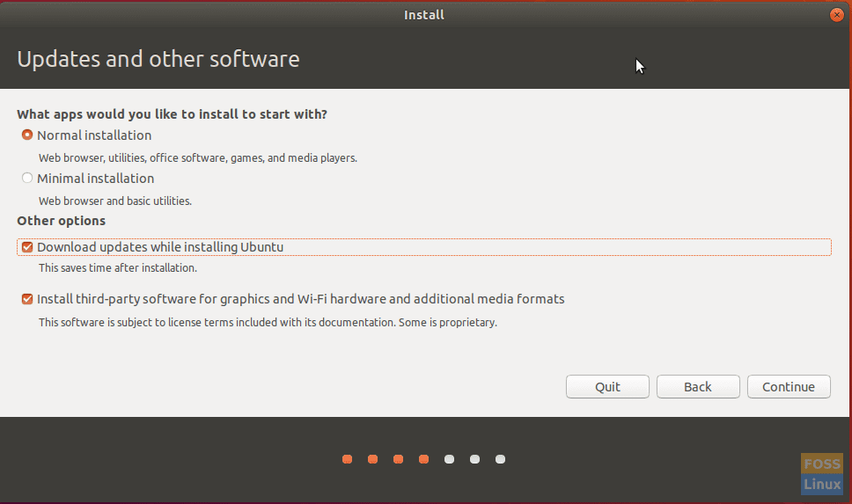
Task: Toggle Install third-party software checkbox
Action: pyautogui.click(x=27, y=299)
